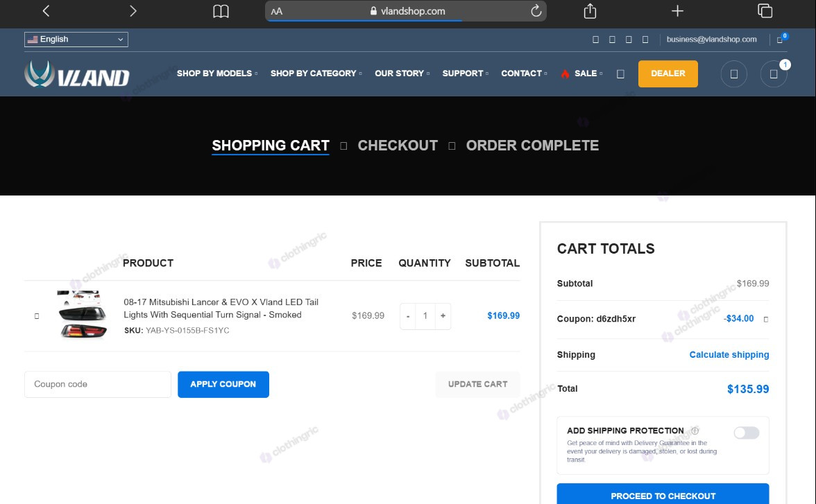Image resolution: width=816 pixels, height=504 pixels.
Task: Expand the SHOP BY CATEGORY menu
Action: click(316, 73)
